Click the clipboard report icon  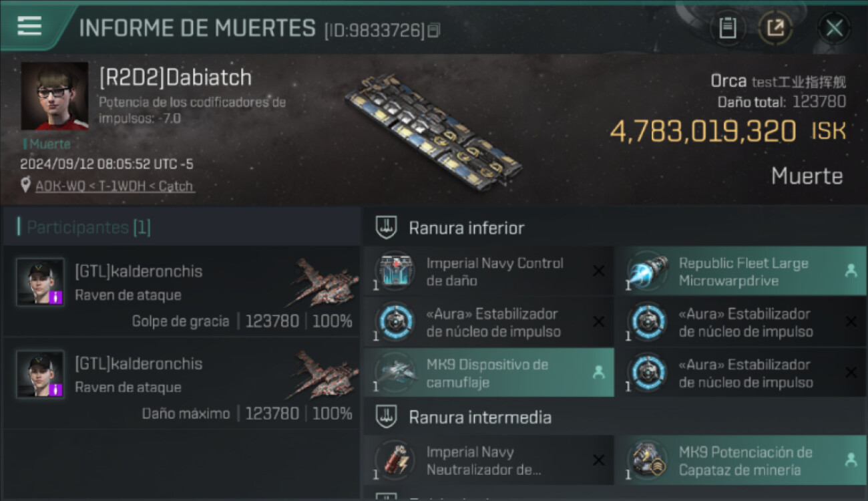click(727, 28)
